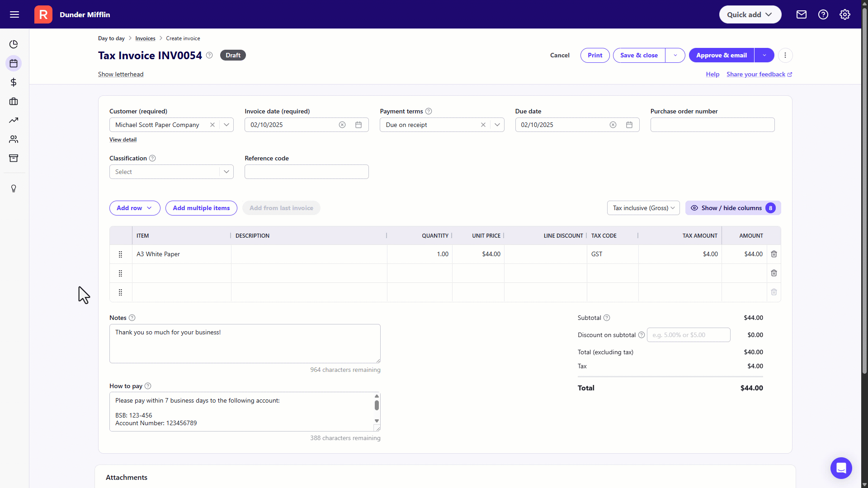The width and height of the screenshot is (868, 488).
Task: Click the Add multiple items button
Action: coord(201,208)
